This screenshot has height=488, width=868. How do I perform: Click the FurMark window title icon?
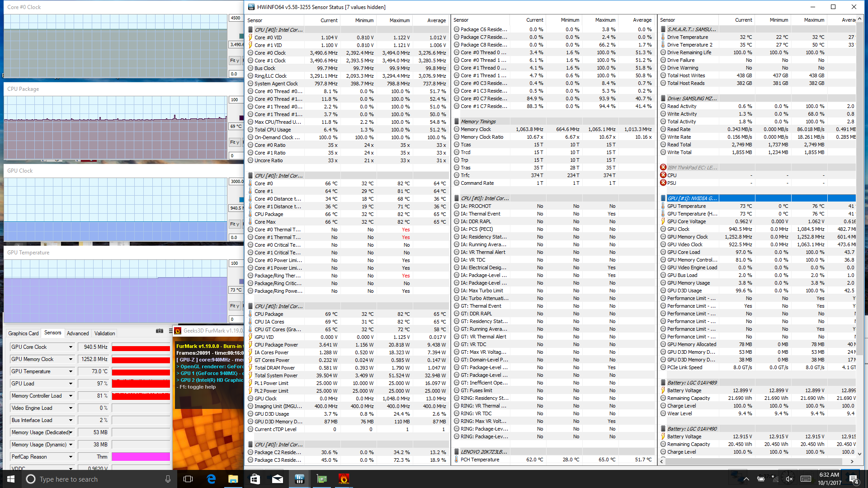click(x=178, y=331)
